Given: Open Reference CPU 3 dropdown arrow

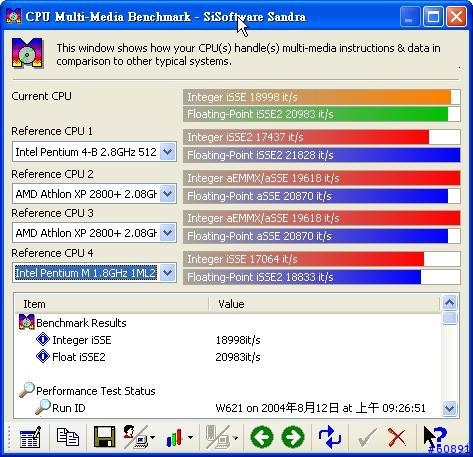Looking at the screenshot, I should click(167, 233).
